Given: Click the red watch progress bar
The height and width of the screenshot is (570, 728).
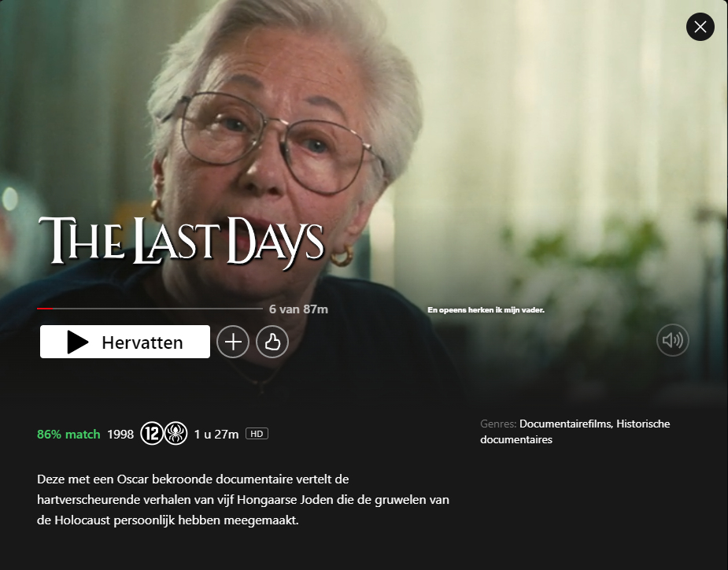Looking at the screenshot, I should pos(150,309).
